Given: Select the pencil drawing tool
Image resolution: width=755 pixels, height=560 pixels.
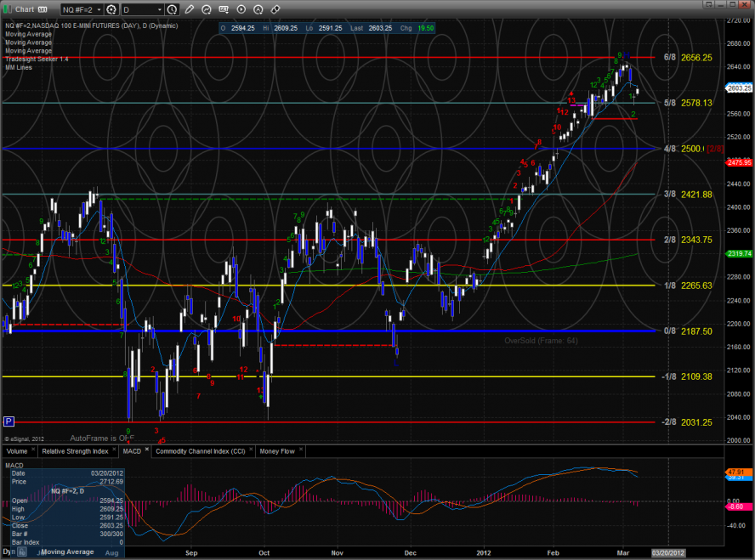Looking at the screenshot, I should pyautogui.click(x=189, y=9).
